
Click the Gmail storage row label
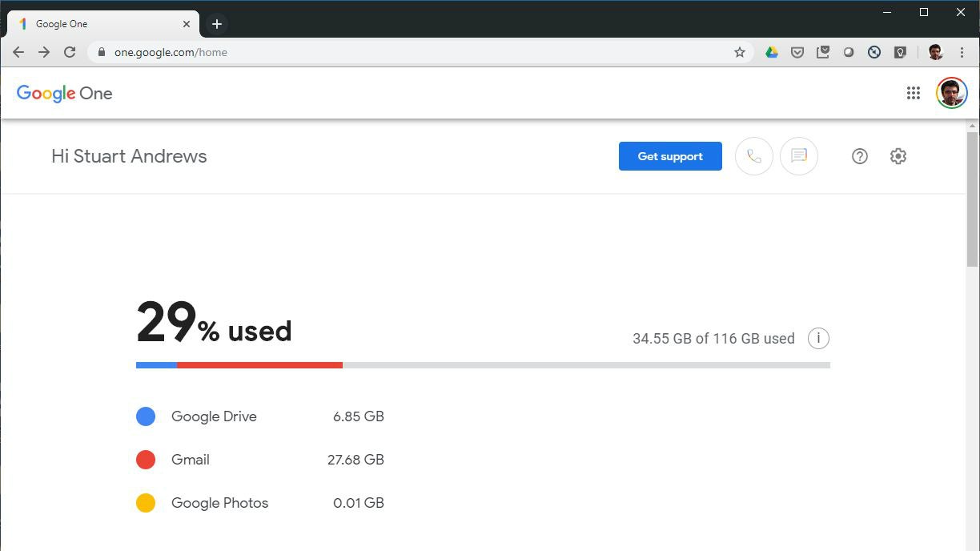point(191,460)
